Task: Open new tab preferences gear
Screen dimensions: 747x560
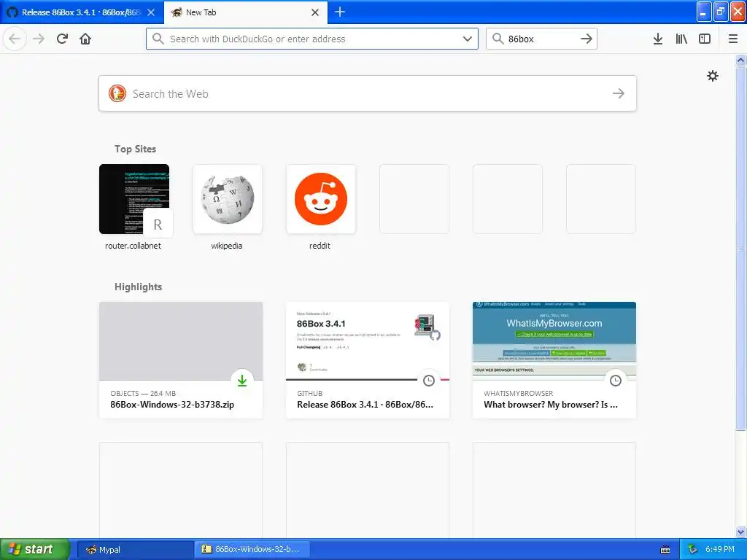Action: point(712,76)
